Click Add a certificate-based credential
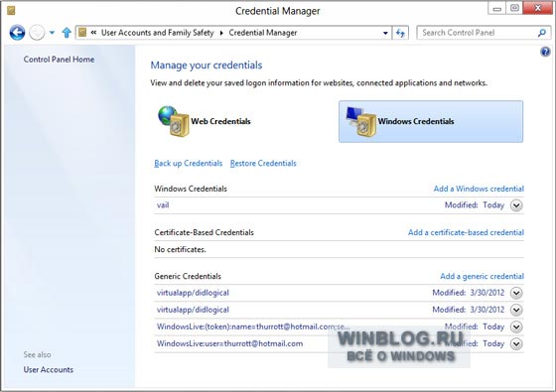 466,232
